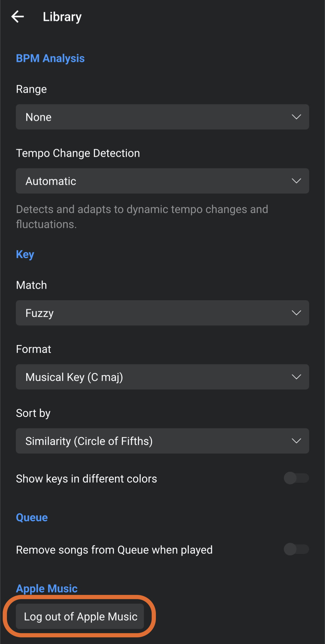Tap the Key section heading
325x644 pixels.
25,254
